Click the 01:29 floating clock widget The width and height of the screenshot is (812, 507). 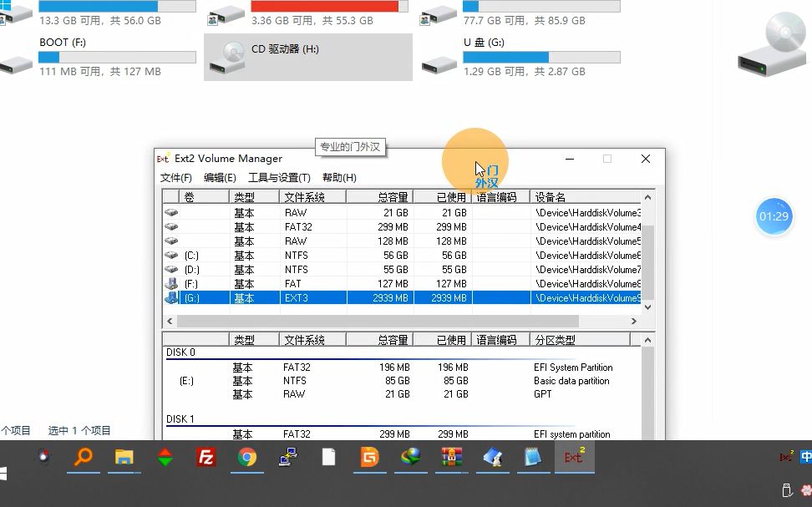[x=774, y=215]
